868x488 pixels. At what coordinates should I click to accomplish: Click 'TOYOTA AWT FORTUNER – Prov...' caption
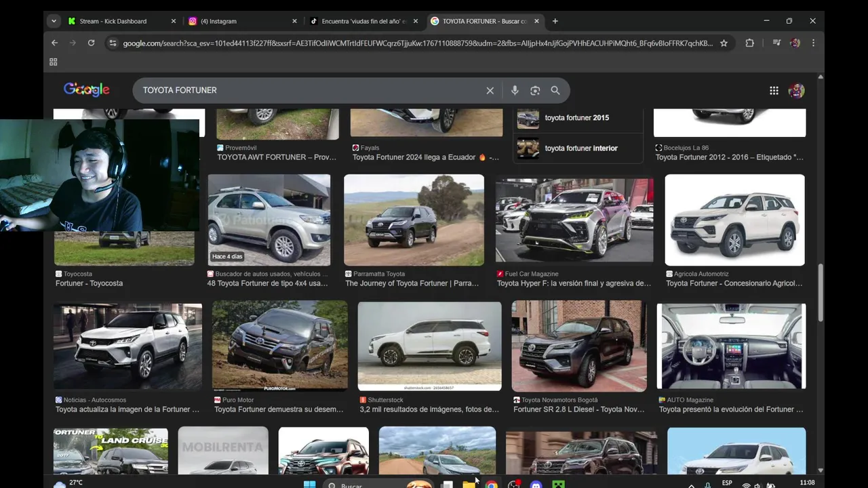tap(277, 157)
